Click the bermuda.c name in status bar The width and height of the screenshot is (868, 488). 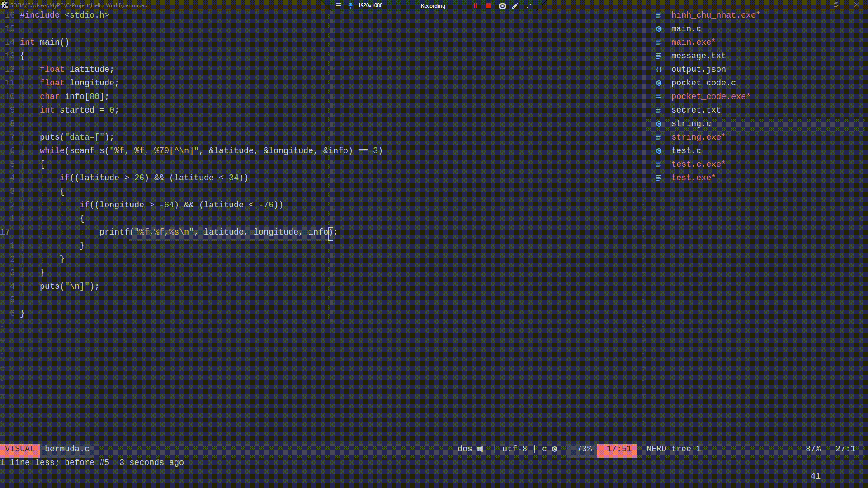67,449
